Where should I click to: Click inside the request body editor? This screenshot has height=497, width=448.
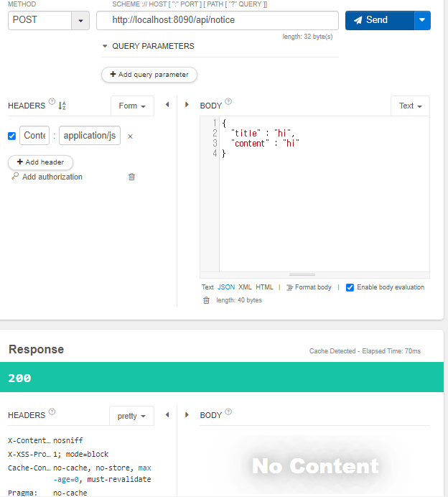[325, 194]
